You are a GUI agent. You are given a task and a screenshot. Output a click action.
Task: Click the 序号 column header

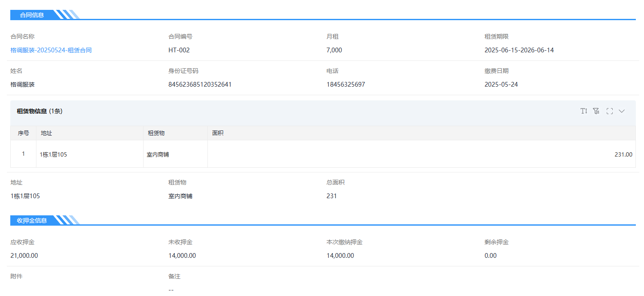[24, 133]
